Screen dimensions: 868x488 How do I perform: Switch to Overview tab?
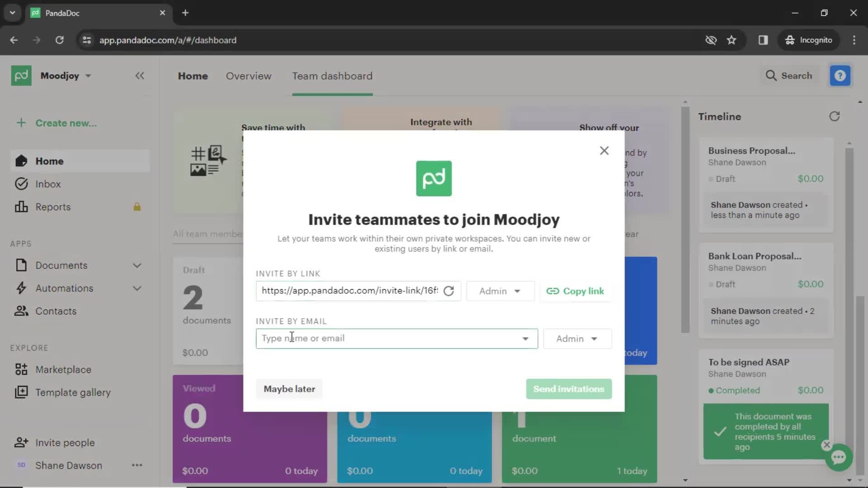249,75
